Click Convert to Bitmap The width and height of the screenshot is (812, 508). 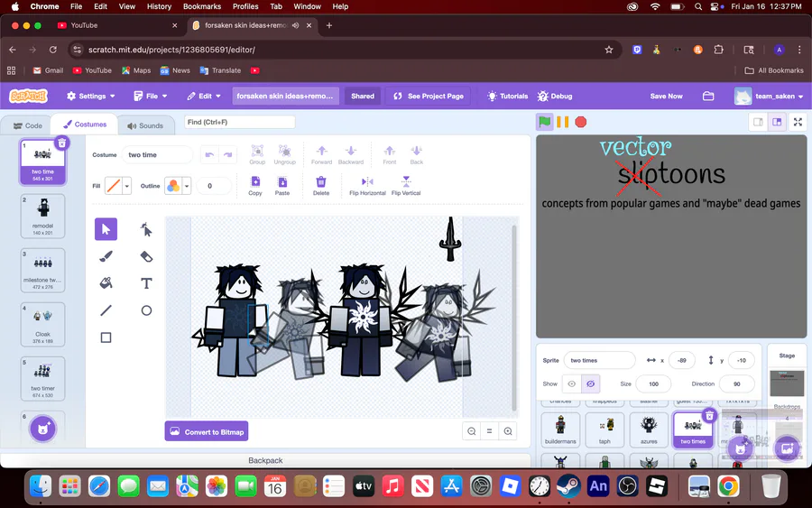[207, 431]
